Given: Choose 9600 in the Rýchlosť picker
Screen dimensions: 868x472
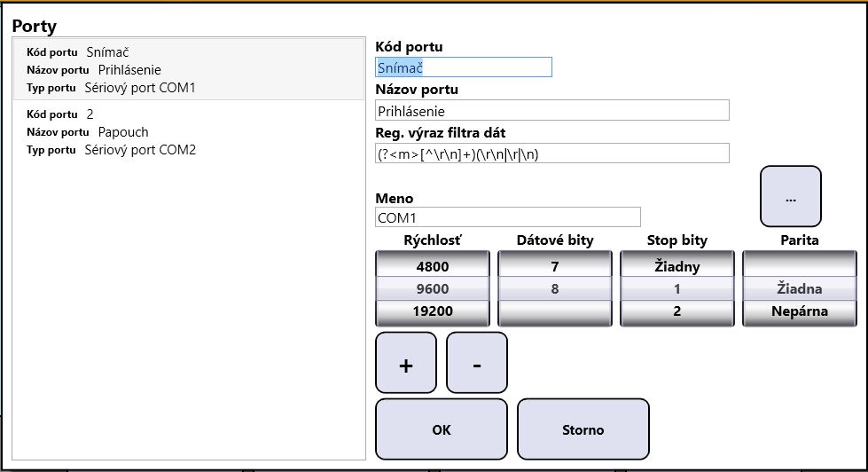Looking at the screenshot, I should tap(433, 288).
